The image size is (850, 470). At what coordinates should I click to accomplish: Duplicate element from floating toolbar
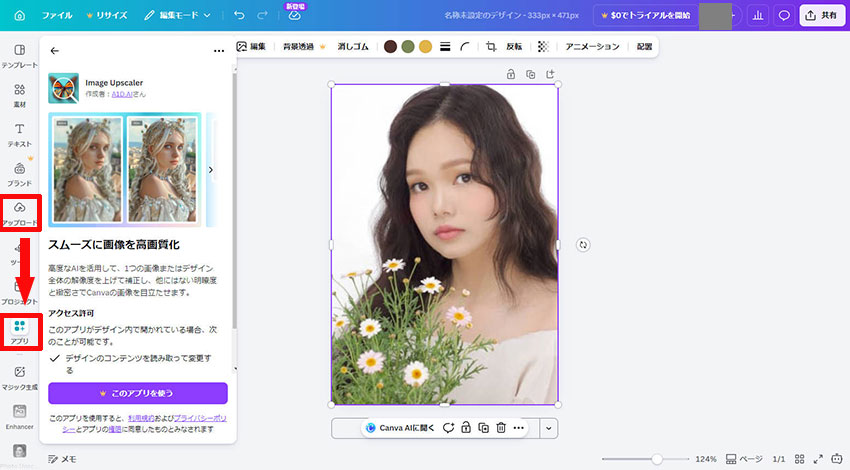click(484, 428)
